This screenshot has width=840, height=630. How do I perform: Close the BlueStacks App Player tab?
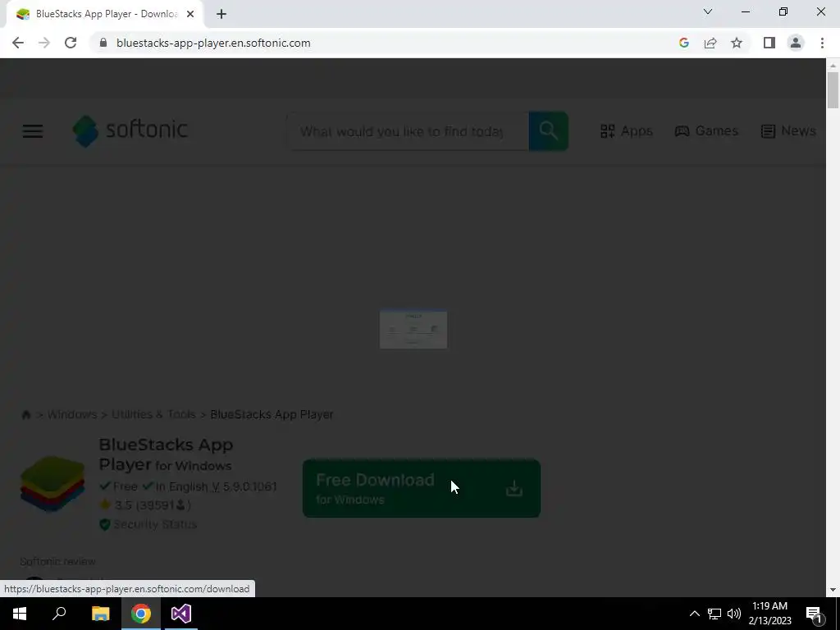pyautogui.click(x=190, y=14)
